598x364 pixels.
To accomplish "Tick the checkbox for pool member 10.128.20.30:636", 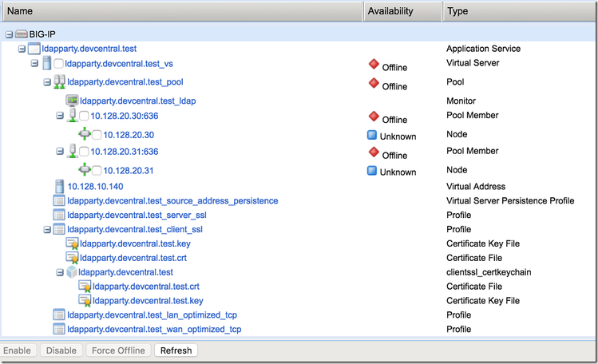I will pyautogui.click(x=84, y=117).
